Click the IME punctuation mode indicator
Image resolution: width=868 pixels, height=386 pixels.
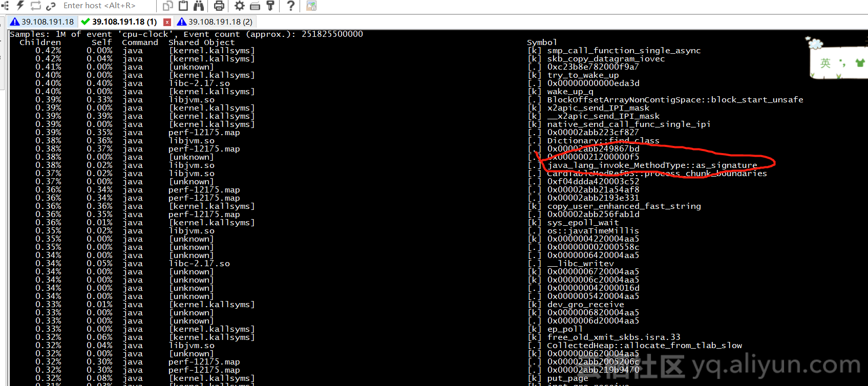pyautogui.click(x=842, y=63)
